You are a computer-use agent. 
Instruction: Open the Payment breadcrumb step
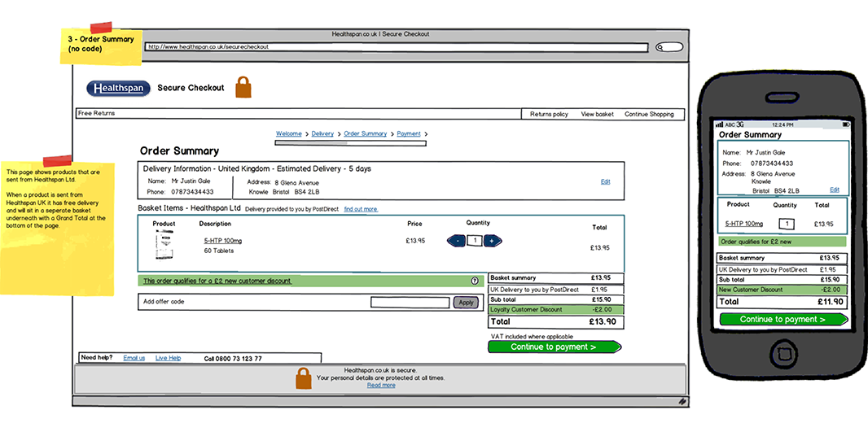click(409, 133)
